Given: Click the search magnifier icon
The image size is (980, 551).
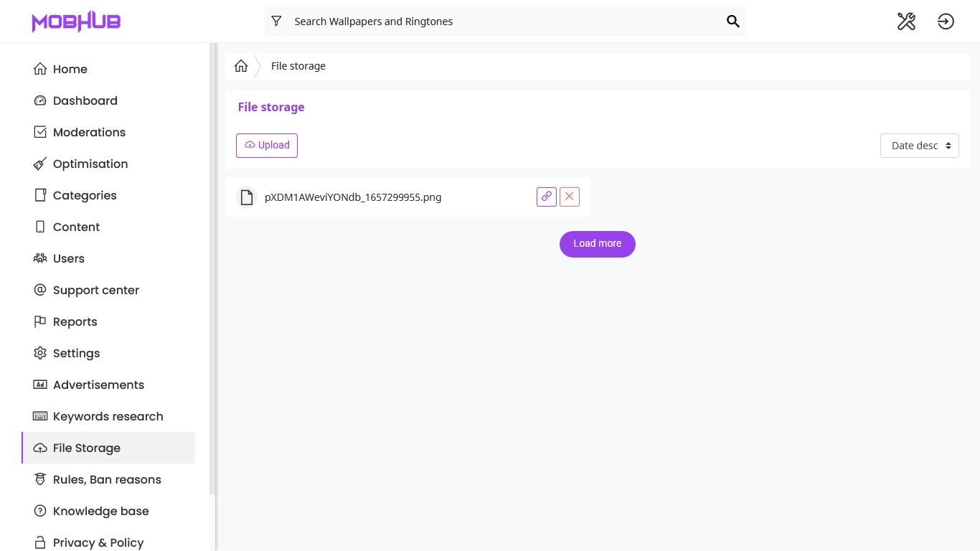Looking at the screenshot, I should click(x=732, y=22).
